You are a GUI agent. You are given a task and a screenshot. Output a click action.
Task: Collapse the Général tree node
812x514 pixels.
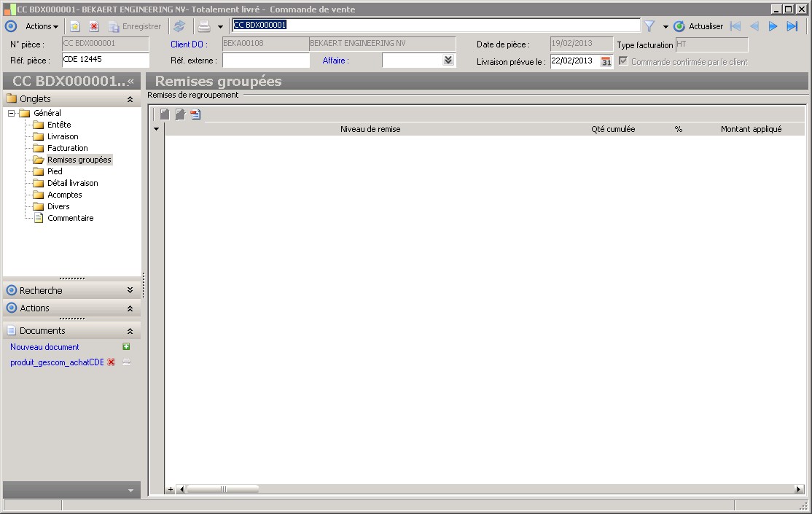(x=11, y=113)
